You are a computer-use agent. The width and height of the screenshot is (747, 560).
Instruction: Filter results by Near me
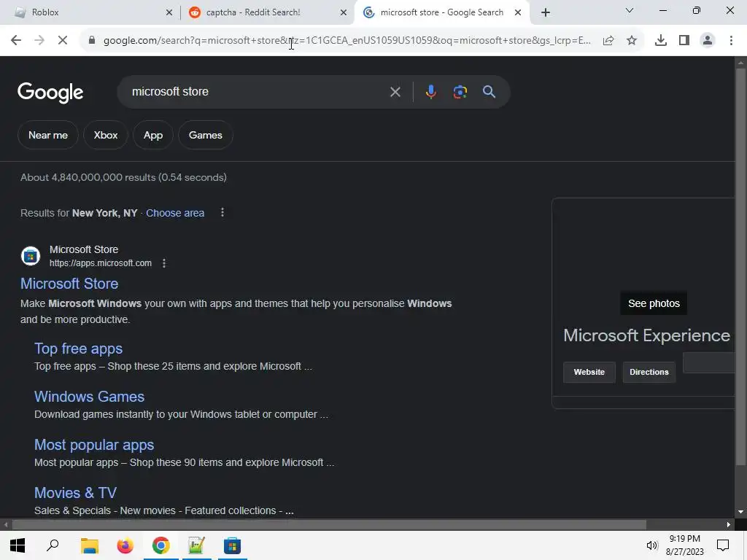[x=48, y=135]
